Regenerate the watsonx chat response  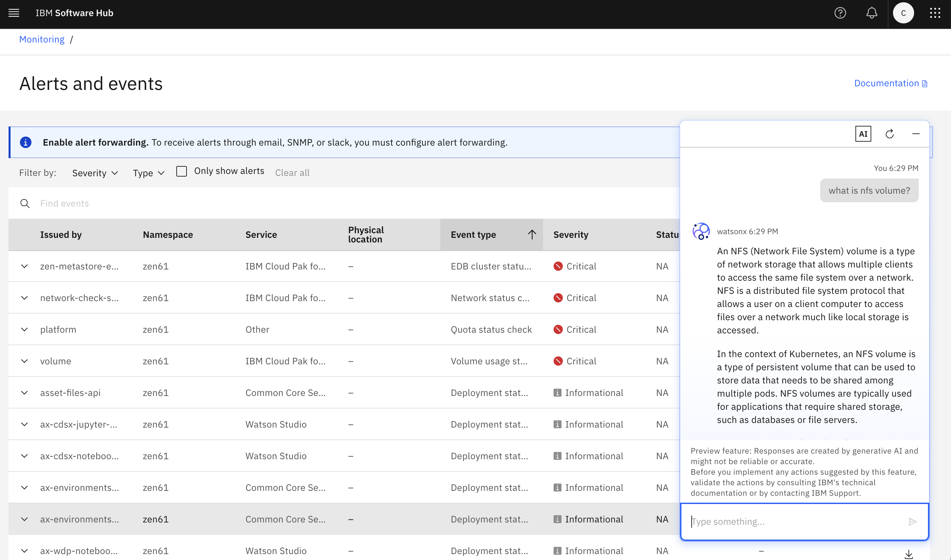(889, 134)
